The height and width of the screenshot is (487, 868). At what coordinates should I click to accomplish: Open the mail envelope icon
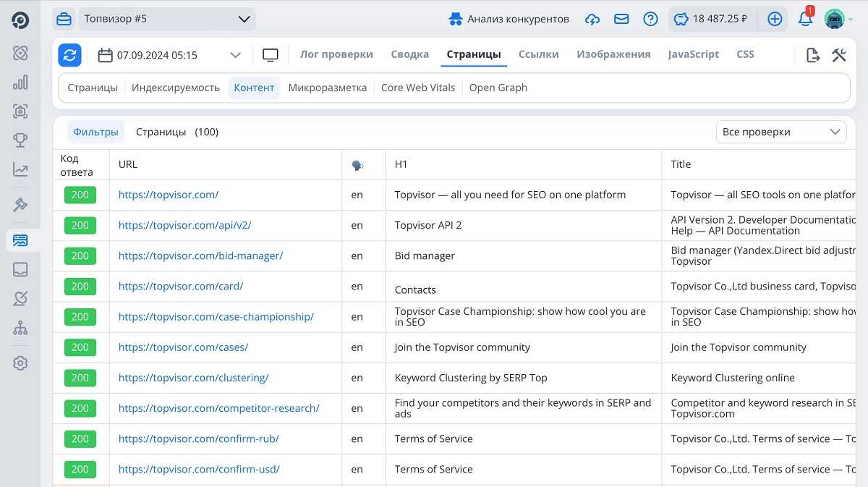(621, 19)
